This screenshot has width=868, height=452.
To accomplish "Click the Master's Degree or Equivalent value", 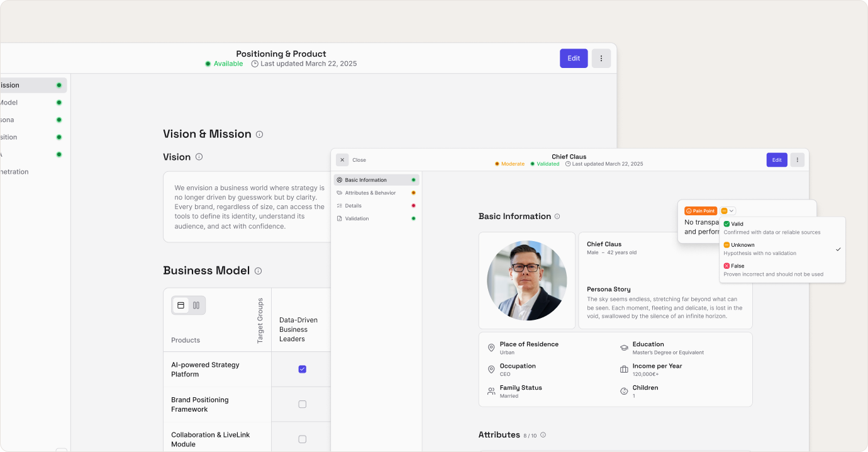I will tap(668, 353).
